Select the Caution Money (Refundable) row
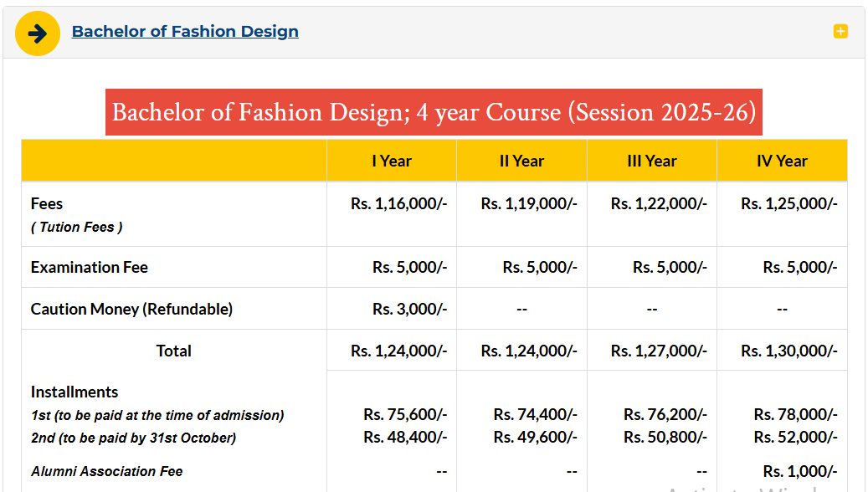Image resolution: width=868 pixels, height=492 pixels. click(131, 308)
